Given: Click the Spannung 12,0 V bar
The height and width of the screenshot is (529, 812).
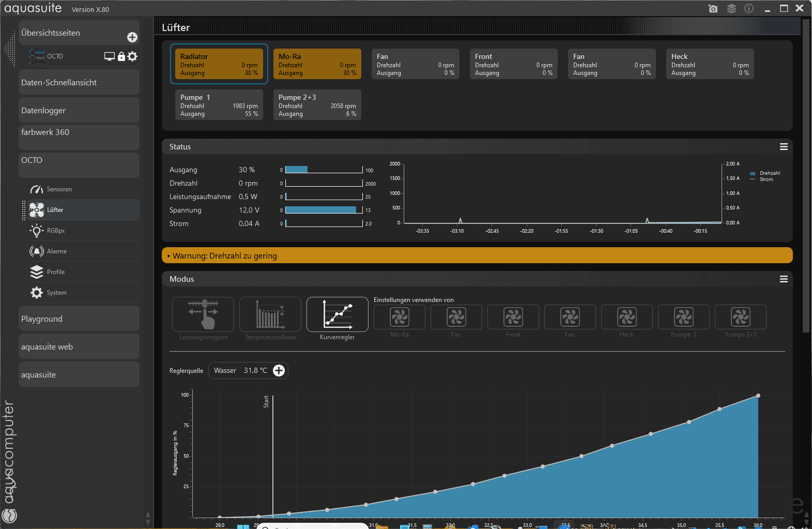Looking at the screenshot, I should click(x=324, y=210).
